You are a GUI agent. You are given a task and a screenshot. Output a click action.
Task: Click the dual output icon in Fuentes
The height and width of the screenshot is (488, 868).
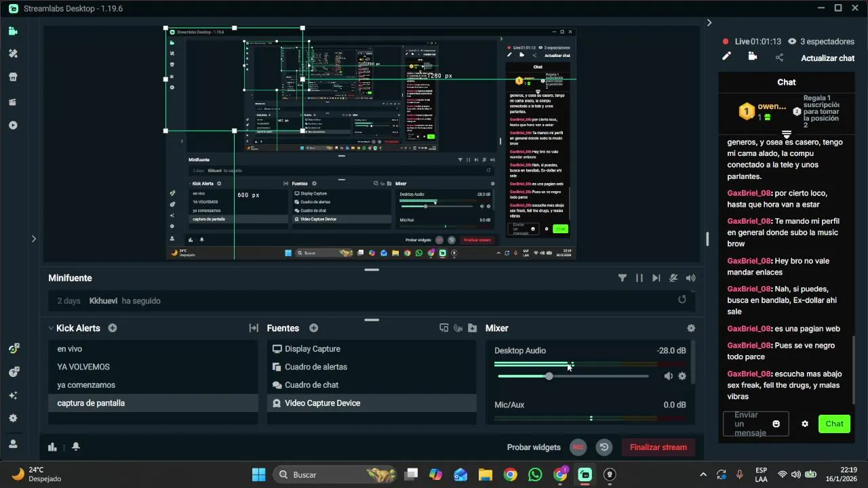click(444, 328)
